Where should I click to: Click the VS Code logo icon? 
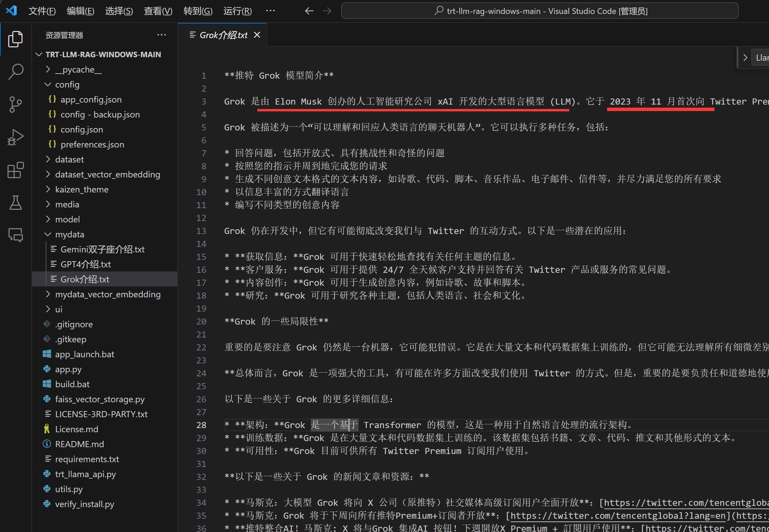(11, 11)
